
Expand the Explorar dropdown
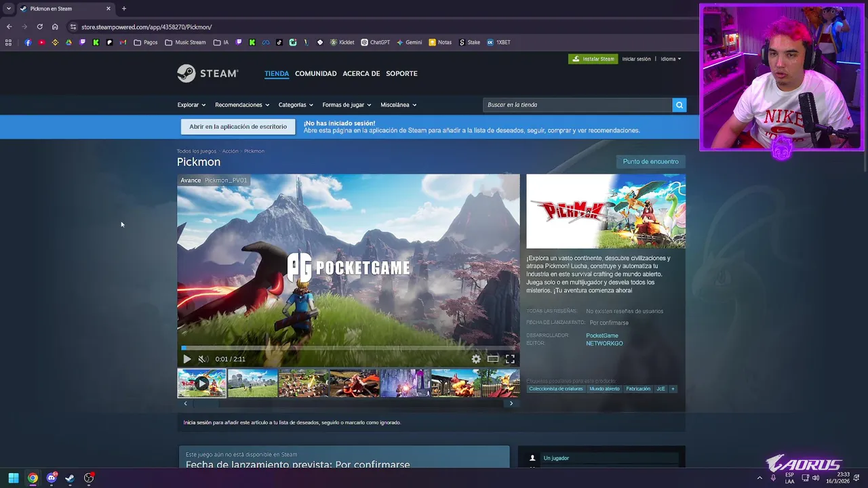[x=191, y=105]
